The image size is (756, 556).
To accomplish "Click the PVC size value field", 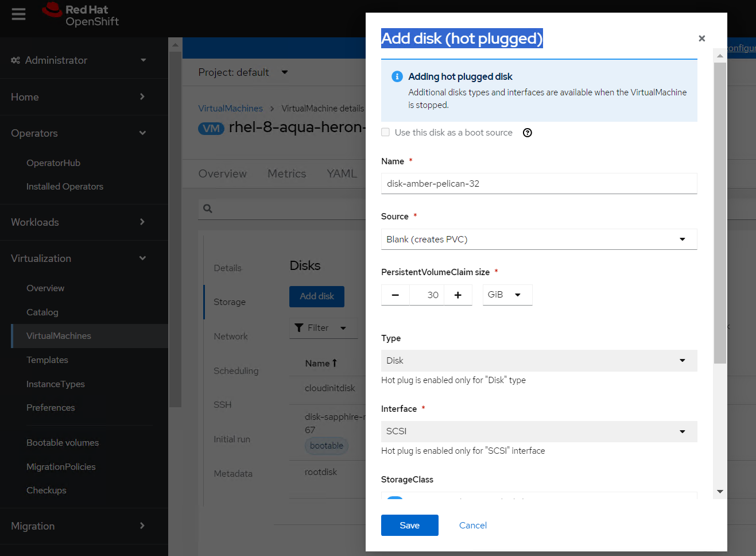I will 427,295.
